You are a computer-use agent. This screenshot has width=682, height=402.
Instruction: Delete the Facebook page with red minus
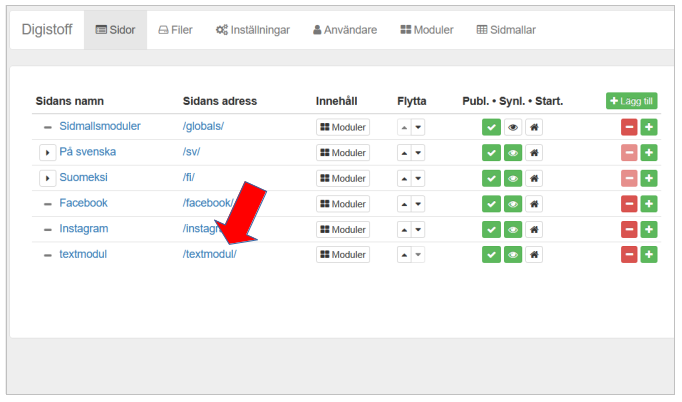(629, 204)
